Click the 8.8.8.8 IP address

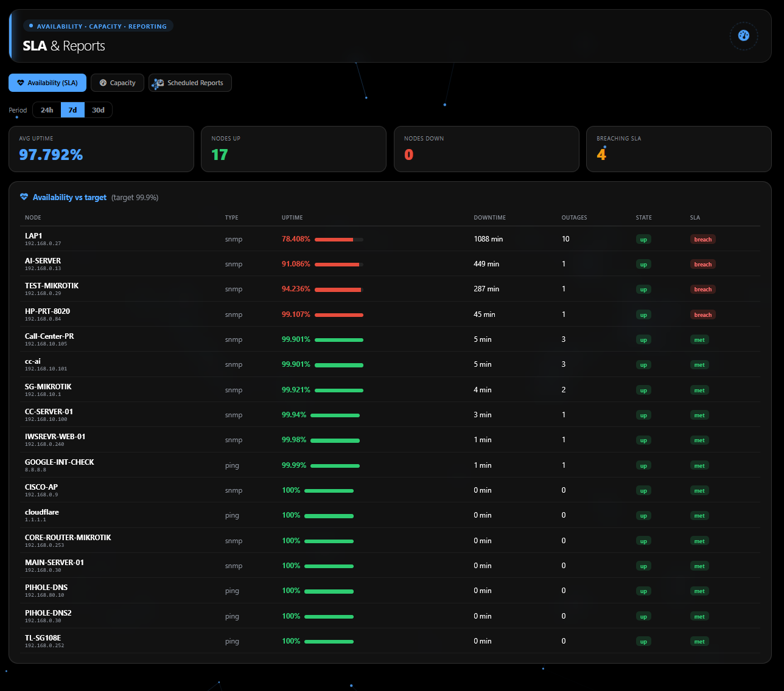[35, 470]
